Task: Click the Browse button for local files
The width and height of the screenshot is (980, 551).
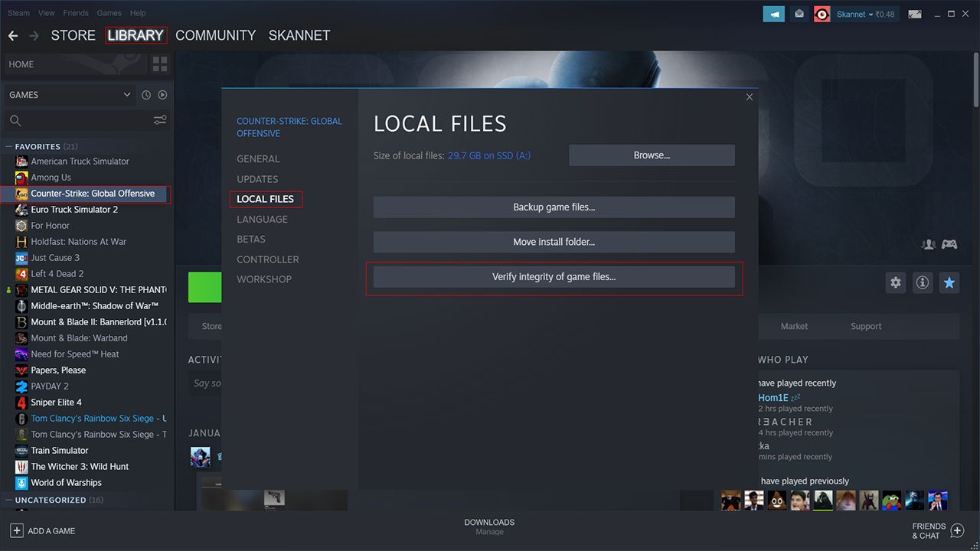Action: click(651, 155)
